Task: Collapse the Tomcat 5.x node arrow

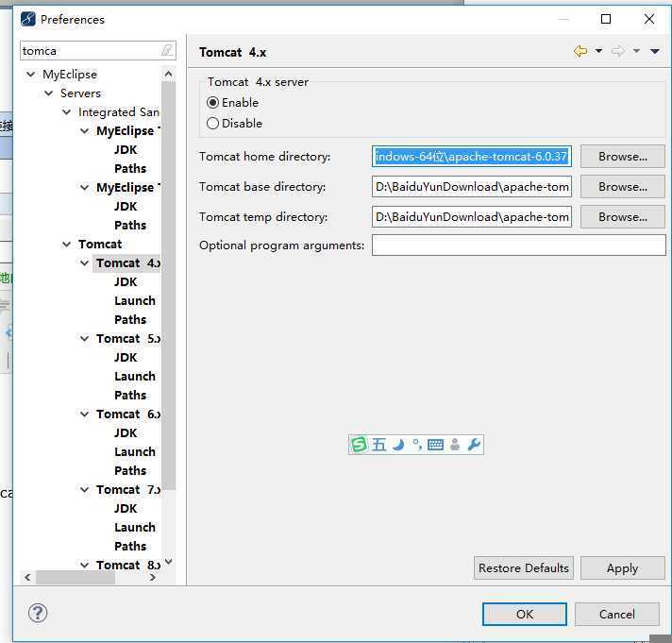Action: [84, 339]
